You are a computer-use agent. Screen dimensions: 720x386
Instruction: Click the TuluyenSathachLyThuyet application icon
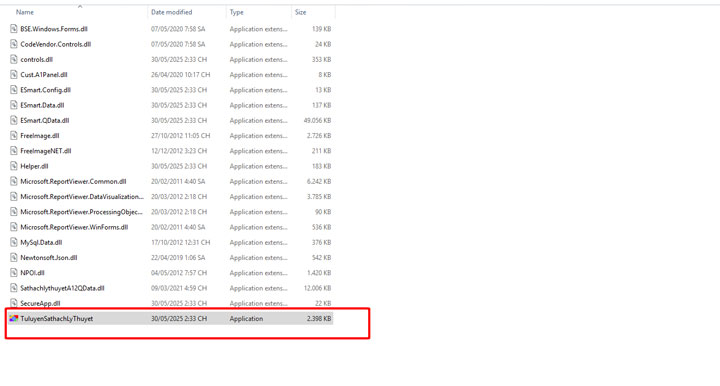click(x=14, y=318)
